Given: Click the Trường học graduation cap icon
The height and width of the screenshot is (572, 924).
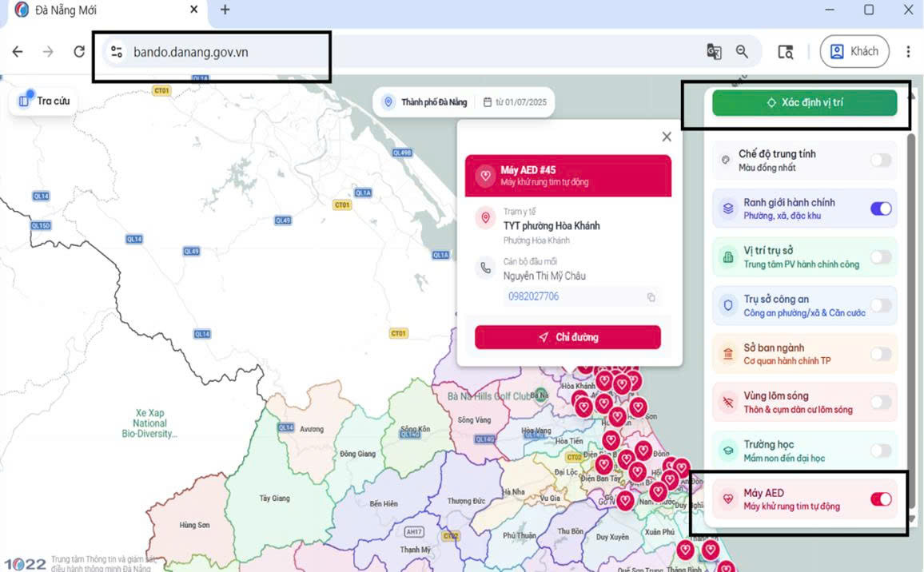Looking at the screenshot, I should point(728,451).
